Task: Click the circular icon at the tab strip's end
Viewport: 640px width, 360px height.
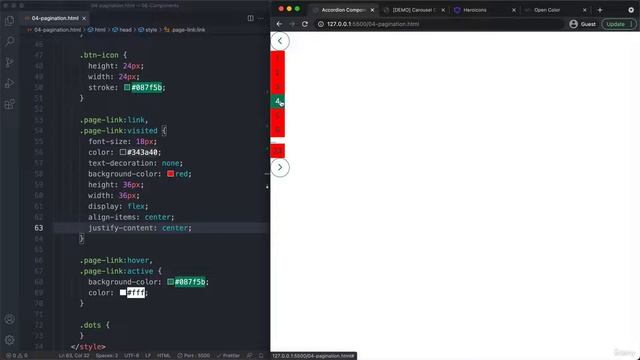Action: 631,10
